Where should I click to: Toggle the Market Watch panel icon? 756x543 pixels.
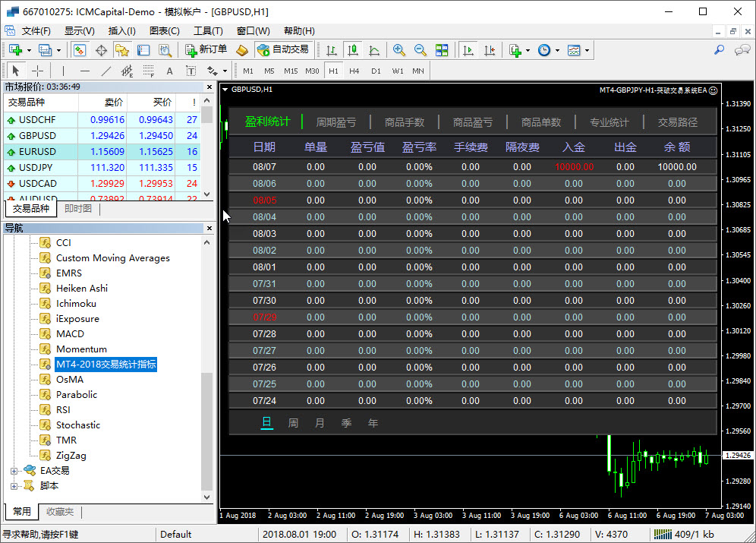80,50
